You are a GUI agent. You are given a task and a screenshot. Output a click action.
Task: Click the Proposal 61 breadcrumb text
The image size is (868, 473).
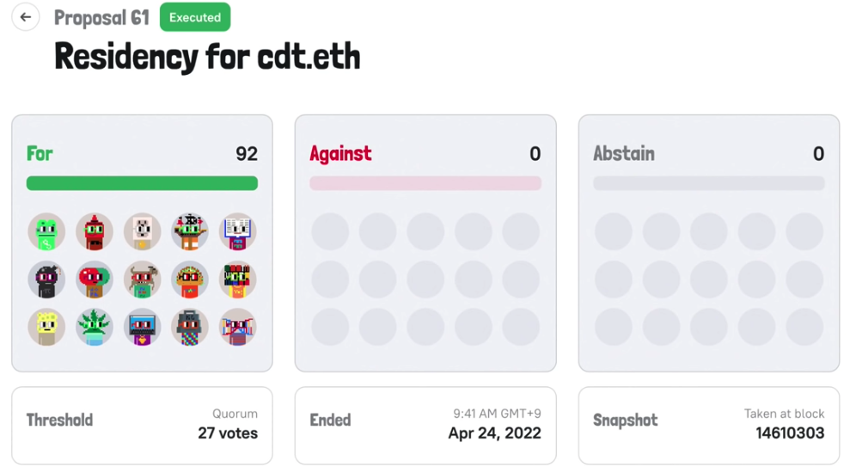point(101,17)
